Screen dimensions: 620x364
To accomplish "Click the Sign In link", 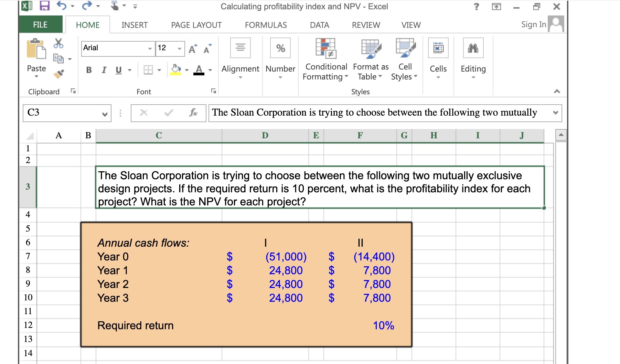I will pos(533,24).
